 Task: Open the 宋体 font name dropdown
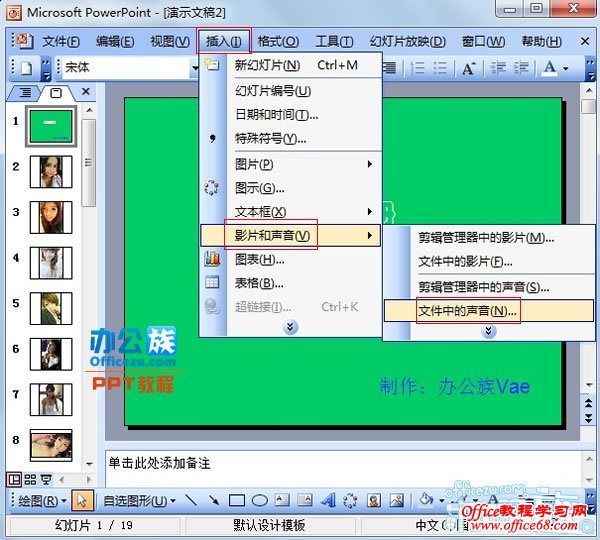[195, 68]
